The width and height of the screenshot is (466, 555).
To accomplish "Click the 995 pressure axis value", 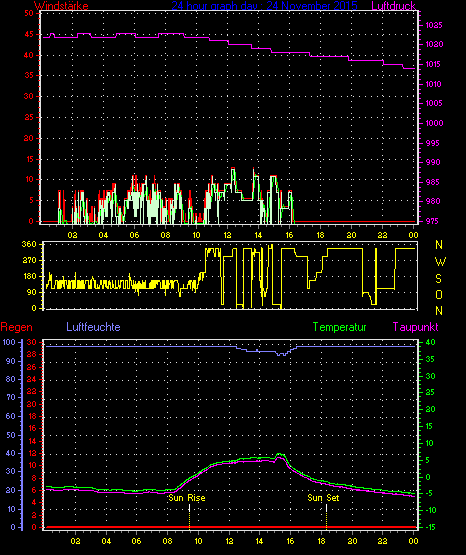I will (433, 143).
